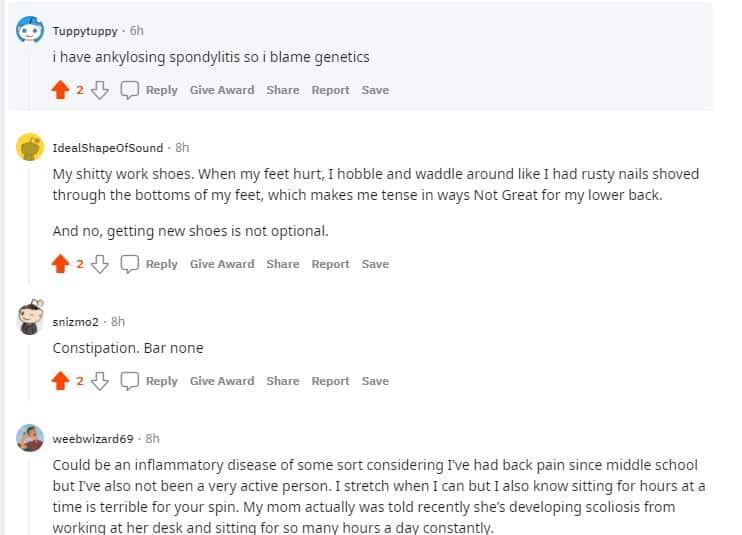The image size is (742, 535).
Task: Open IdealShapeOfSound's avatar image
Action: (30, 148)
